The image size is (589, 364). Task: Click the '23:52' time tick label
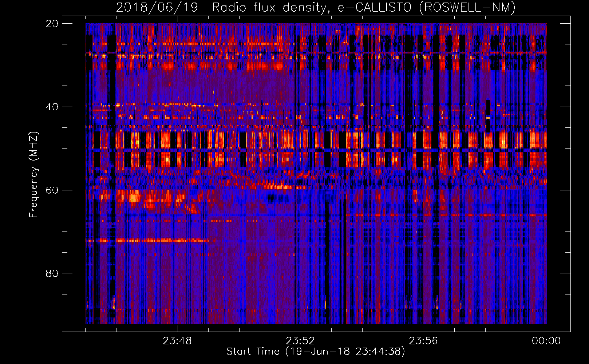tap(300, 341)
